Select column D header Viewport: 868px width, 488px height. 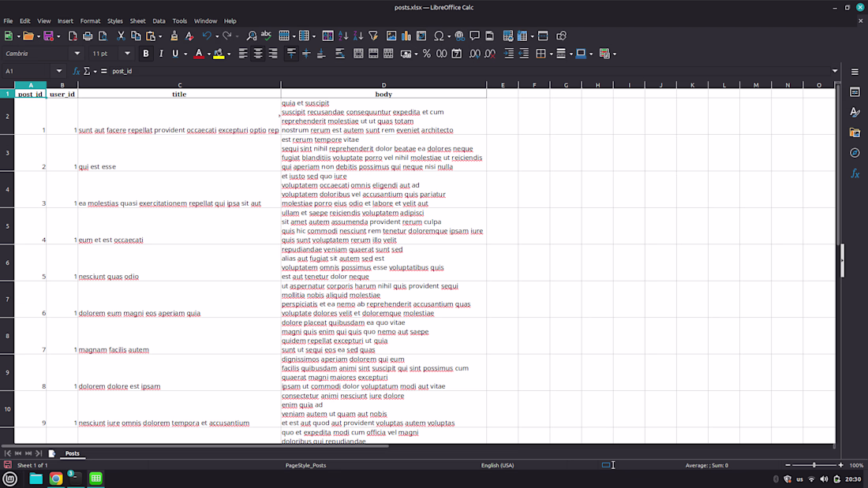click(x=383, y=84)
